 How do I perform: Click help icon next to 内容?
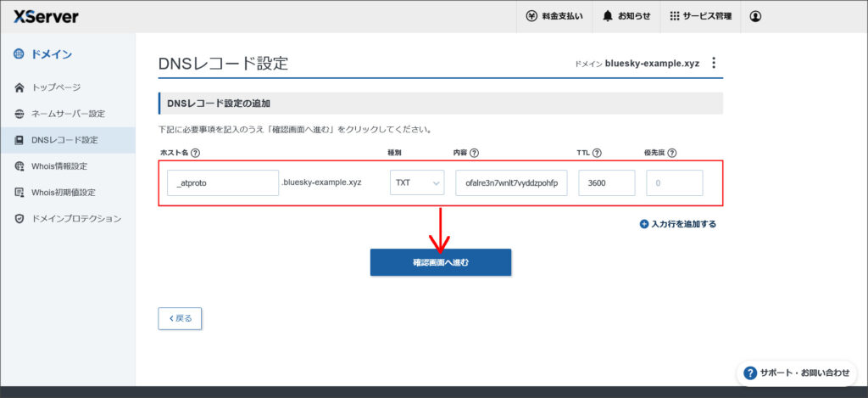coord(475,153)
